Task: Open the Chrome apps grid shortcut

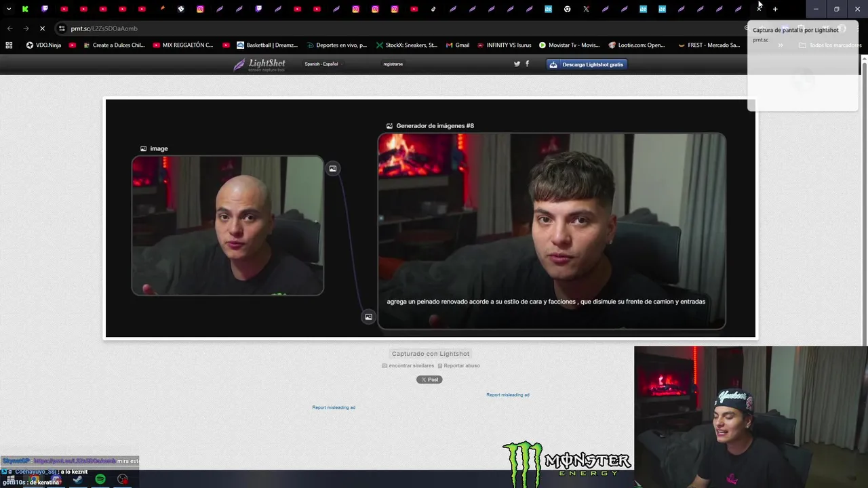Action: (x=9, y=45)
